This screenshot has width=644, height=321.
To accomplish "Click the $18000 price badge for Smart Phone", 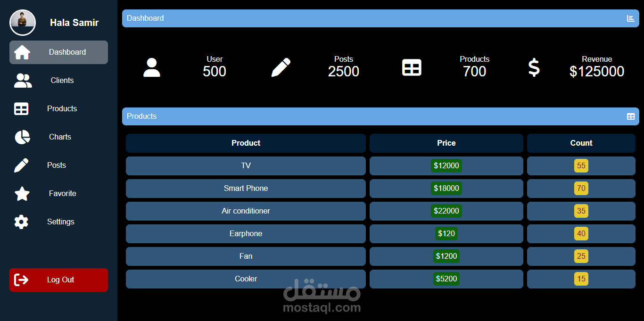I will pyautogui.click(x=446, y=188).
